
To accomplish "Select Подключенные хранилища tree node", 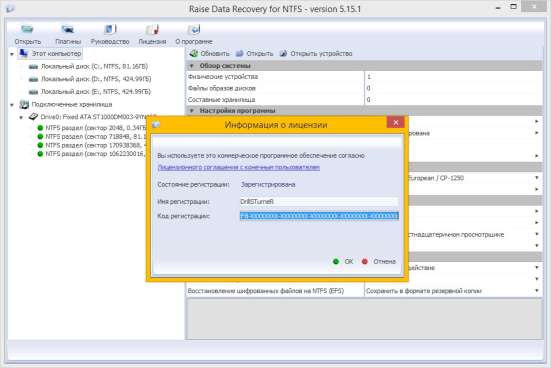I will click(x=72, y=104).
